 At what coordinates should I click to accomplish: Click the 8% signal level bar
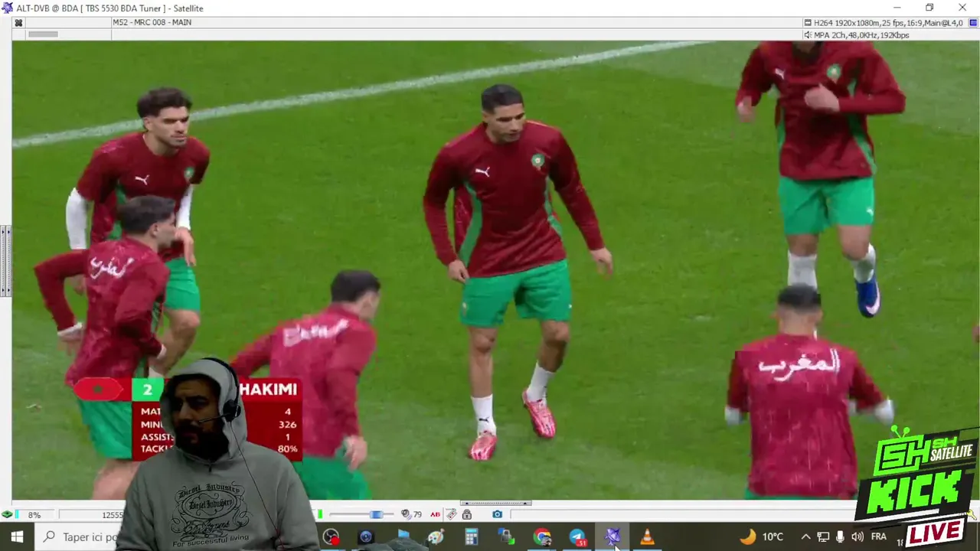tap(35, 515)
